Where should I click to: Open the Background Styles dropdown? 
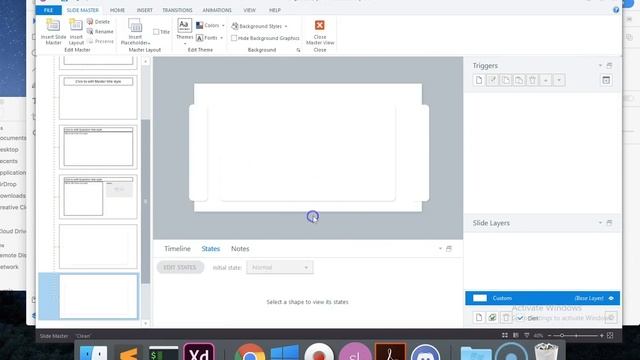point(259,26)
